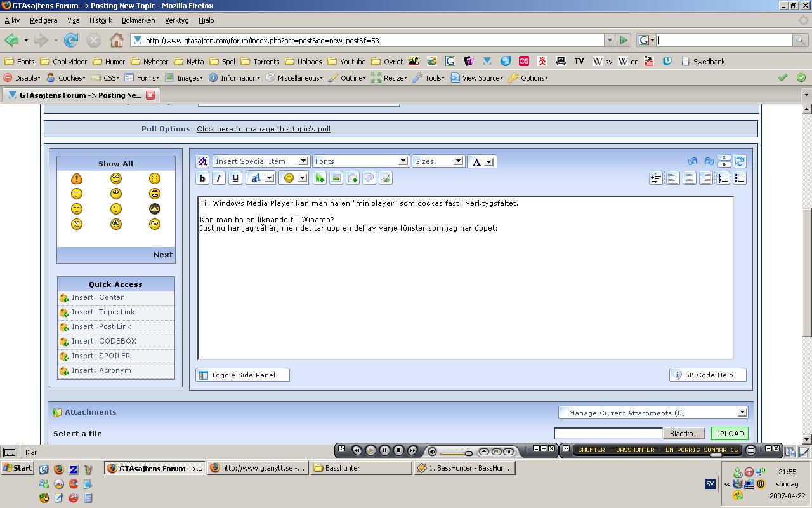Click Insert: SPOILER quick access item

(x=116, y=356)
